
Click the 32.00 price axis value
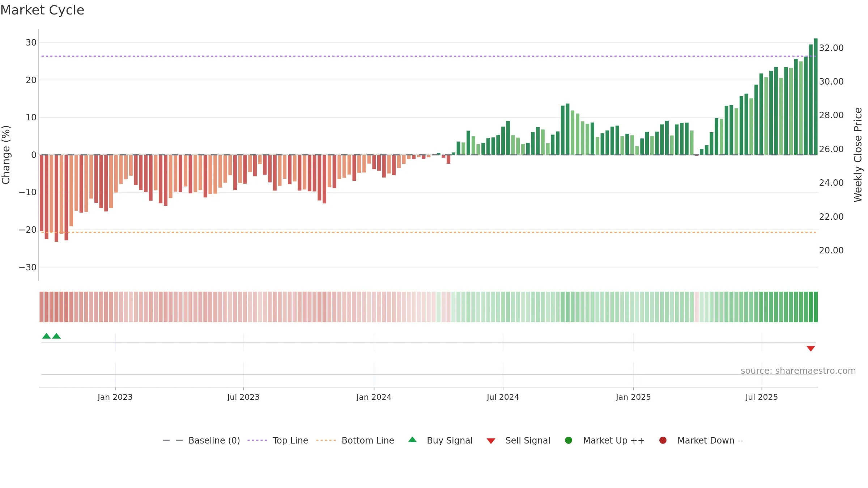coord(831,48)
